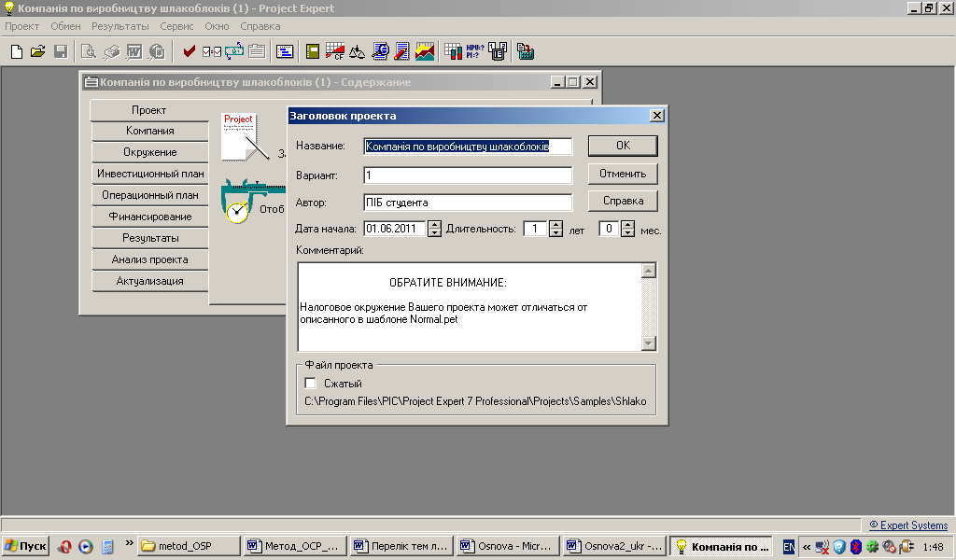Switch to the Финансирование tab
The image size is (956, 560).
[x=150, y=217]
